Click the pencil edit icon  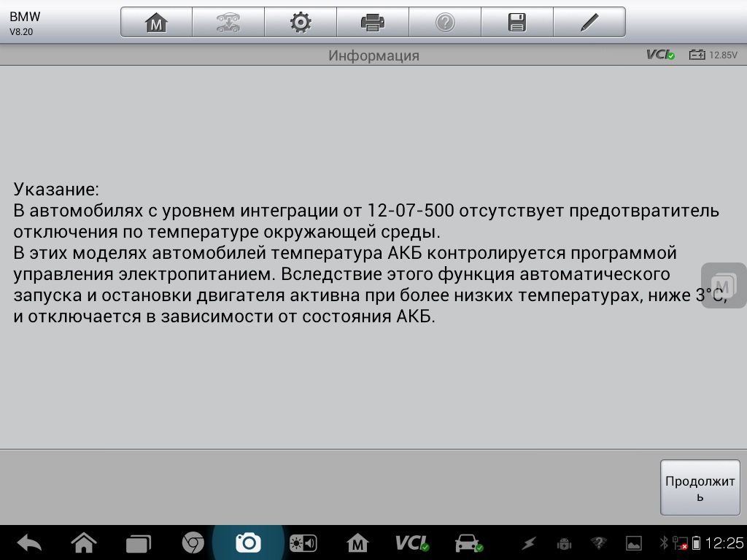589,23
